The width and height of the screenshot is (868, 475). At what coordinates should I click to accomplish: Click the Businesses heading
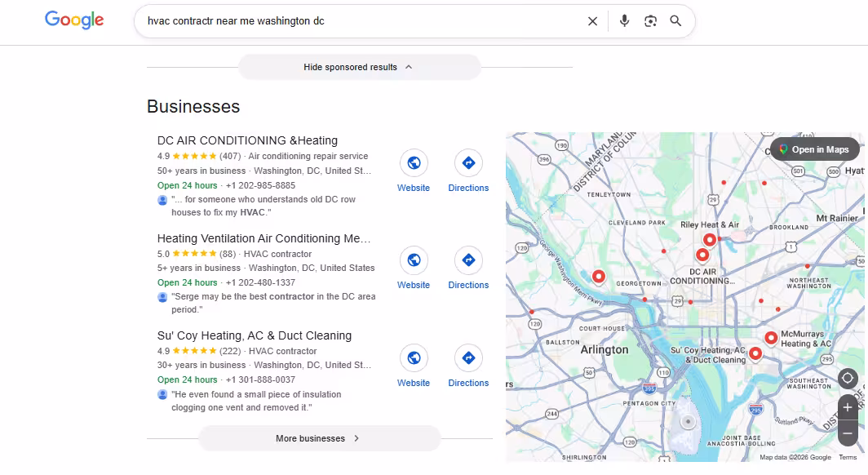click(x=193, y=106)
